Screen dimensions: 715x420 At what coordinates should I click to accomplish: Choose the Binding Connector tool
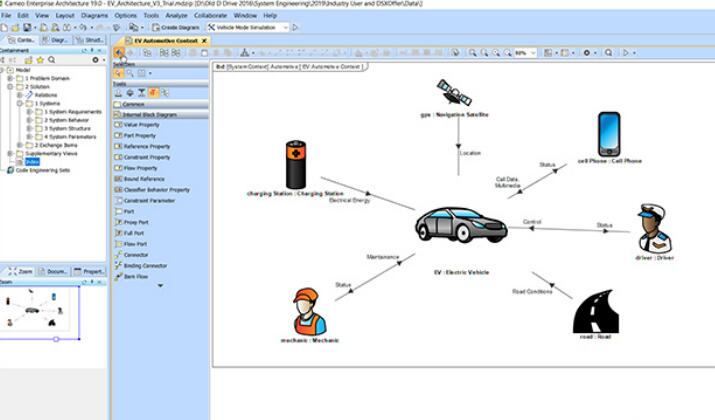coord(143,266)
